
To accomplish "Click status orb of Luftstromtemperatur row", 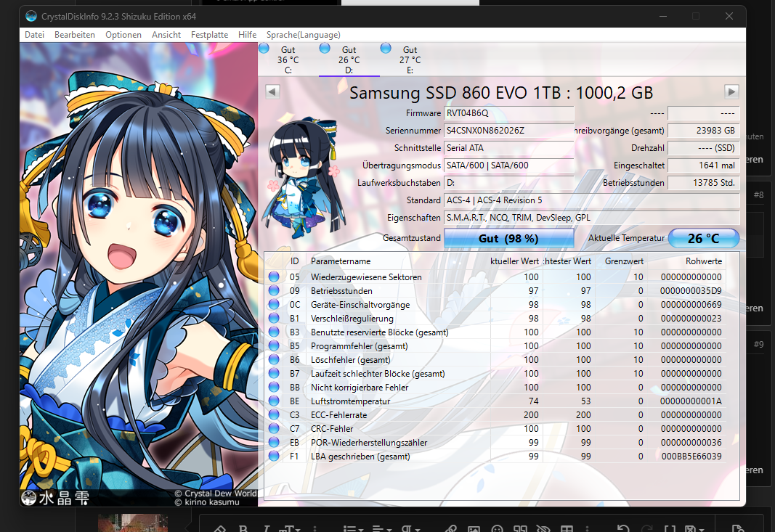I will pos(274,401).
